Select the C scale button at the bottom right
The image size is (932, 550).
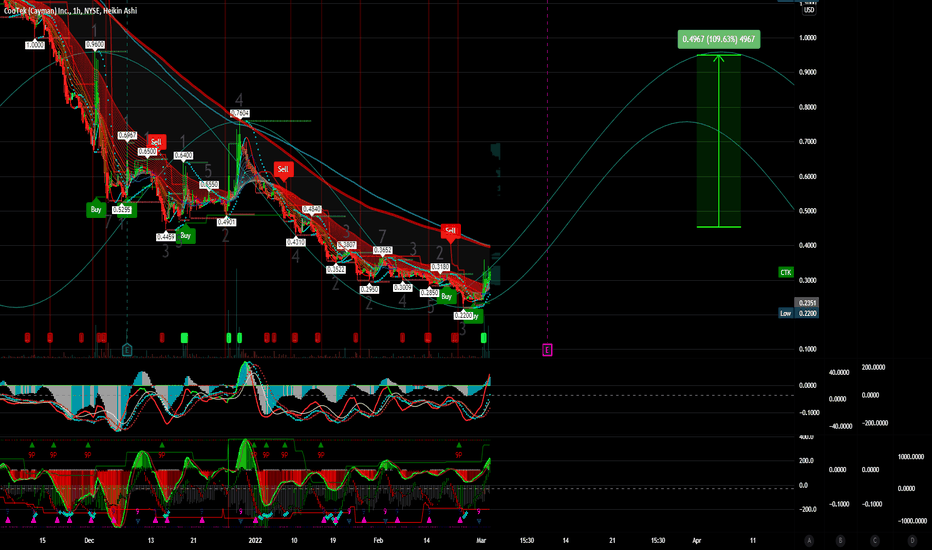click(874, 540)
